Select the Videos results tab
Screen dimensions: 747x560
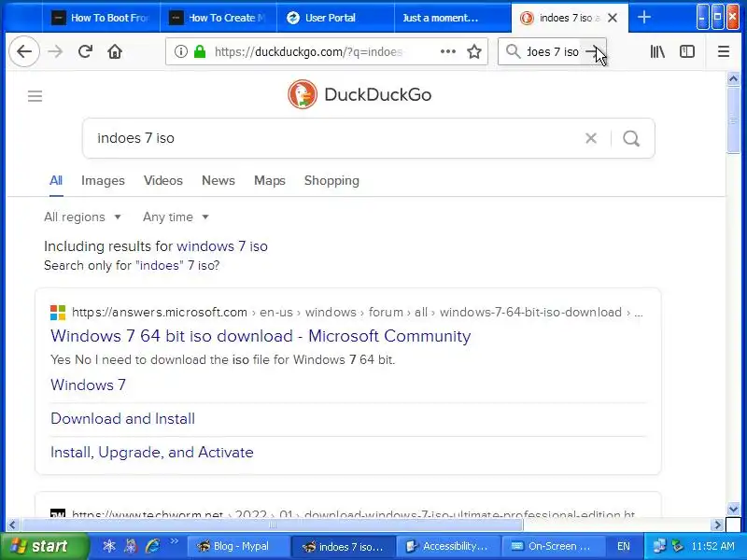163,180
